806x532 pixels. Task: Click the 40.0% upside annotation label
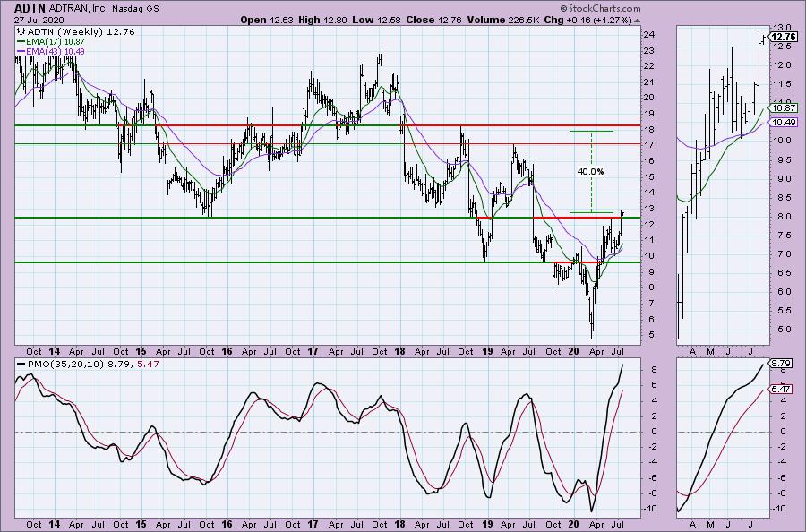(590, 172)
